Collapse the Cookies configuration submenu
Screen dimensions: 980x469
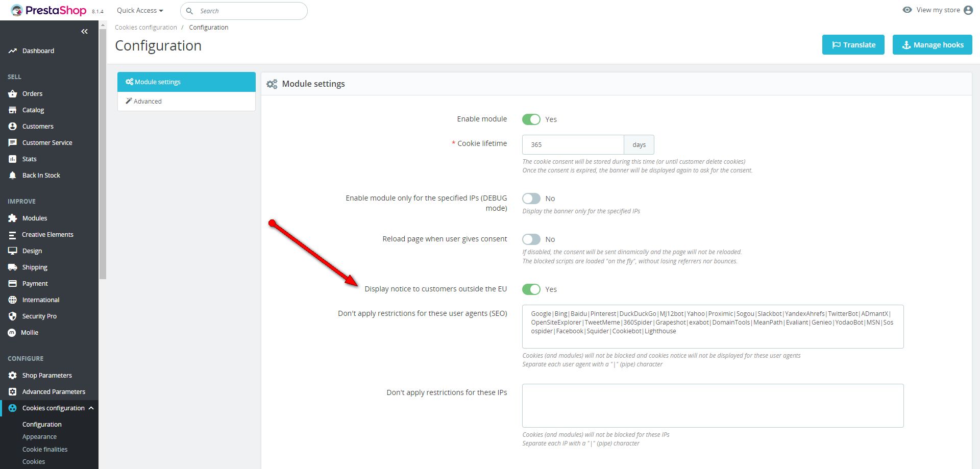pos(91,408)
